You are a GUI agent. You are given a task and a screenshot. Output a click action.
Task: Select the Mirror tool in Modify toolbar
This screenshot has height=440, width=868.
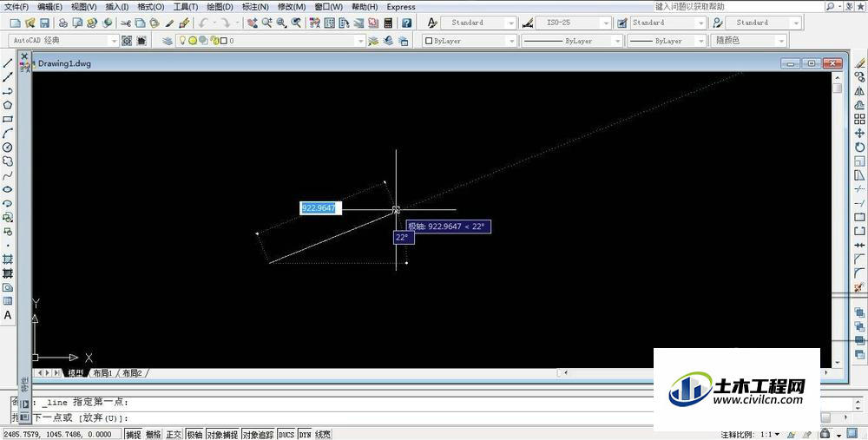click(859, 91)
